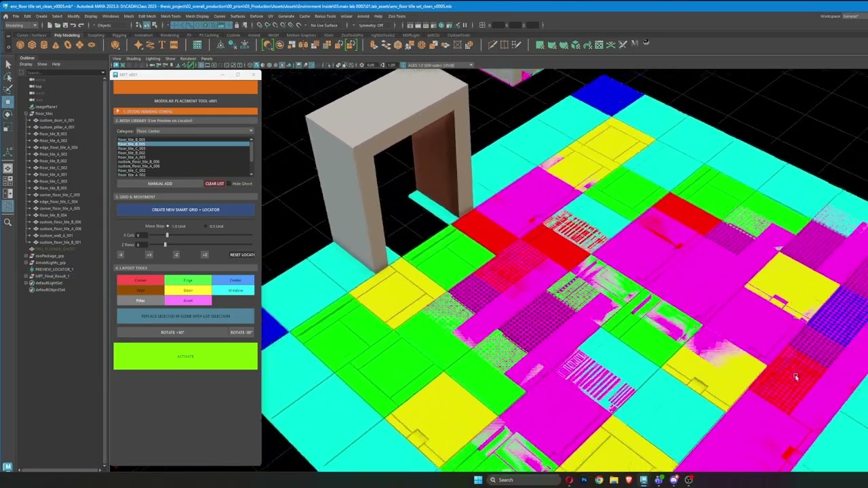This screenshot has height=488, width=868.
Task: Click the polygon cylinder shelf icon
Action: click(44, 45)
